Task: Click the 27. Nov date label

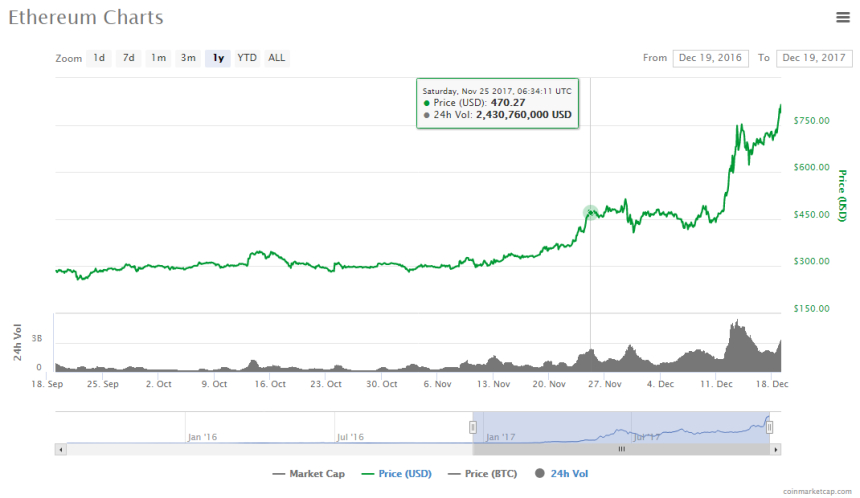Action: pyautogui.click(x=604, y=384)
